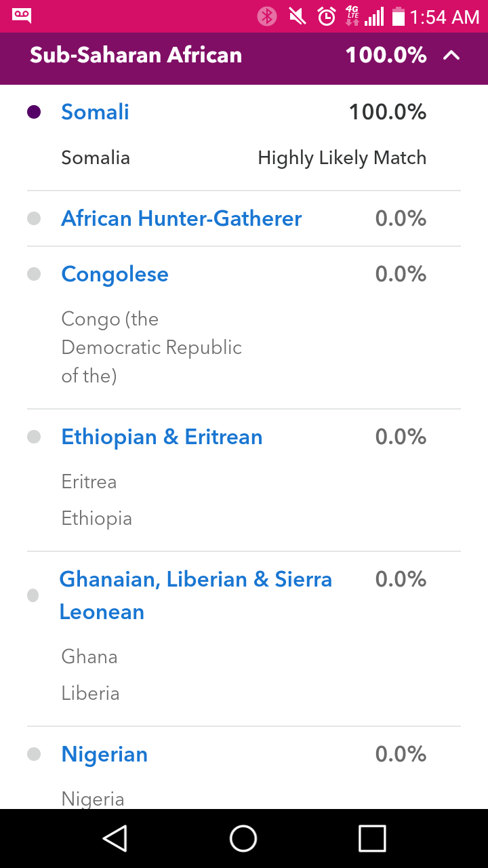Collapse the Sub-Saharan African section chevron
The height and width of the screenshot is (868, 488).
(451, 56)
